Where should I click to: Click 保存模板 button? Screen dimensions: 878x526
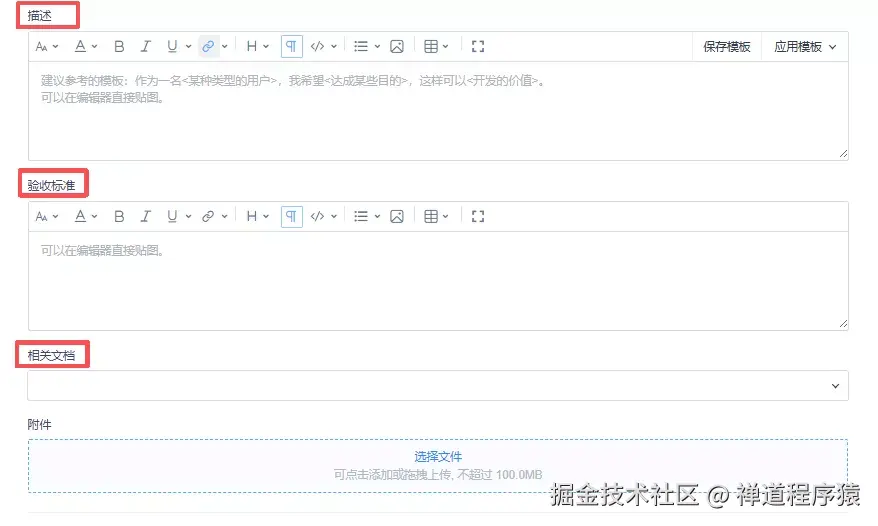point(727,46)
